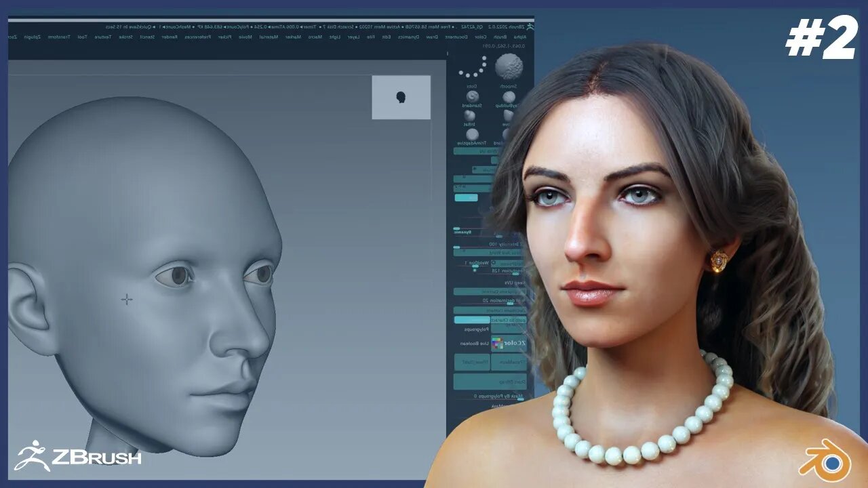Open the Stroke menu
The image size is (868, 488).
[x=126, y=37]
